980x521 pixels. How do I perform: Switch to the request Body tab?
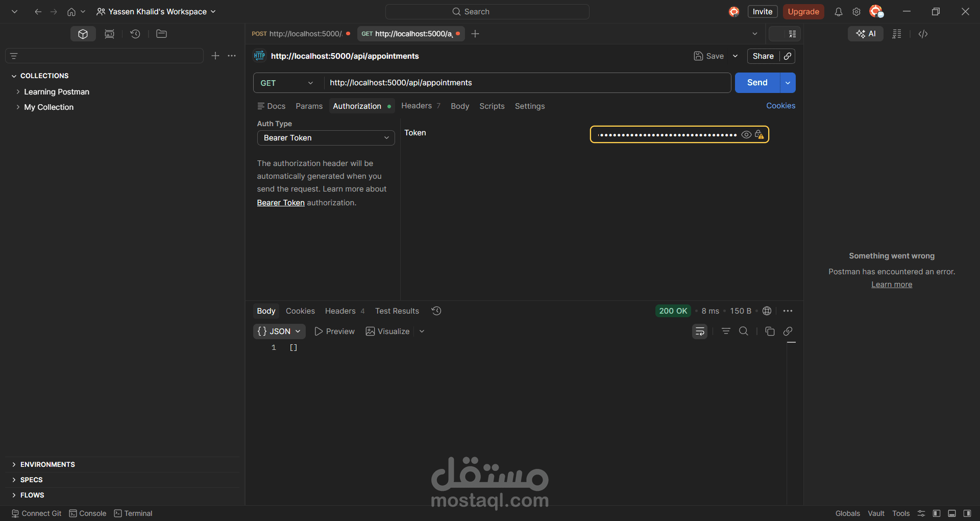tap(459, 106)
